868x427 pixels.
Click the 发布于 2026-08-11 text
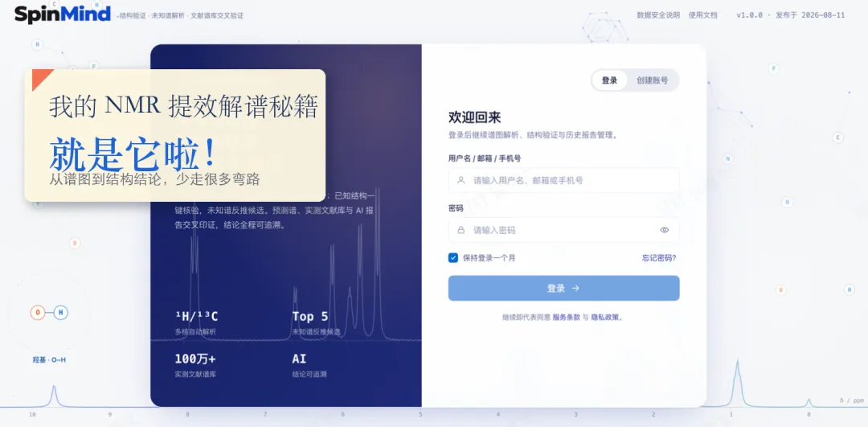tap(810, 15)
